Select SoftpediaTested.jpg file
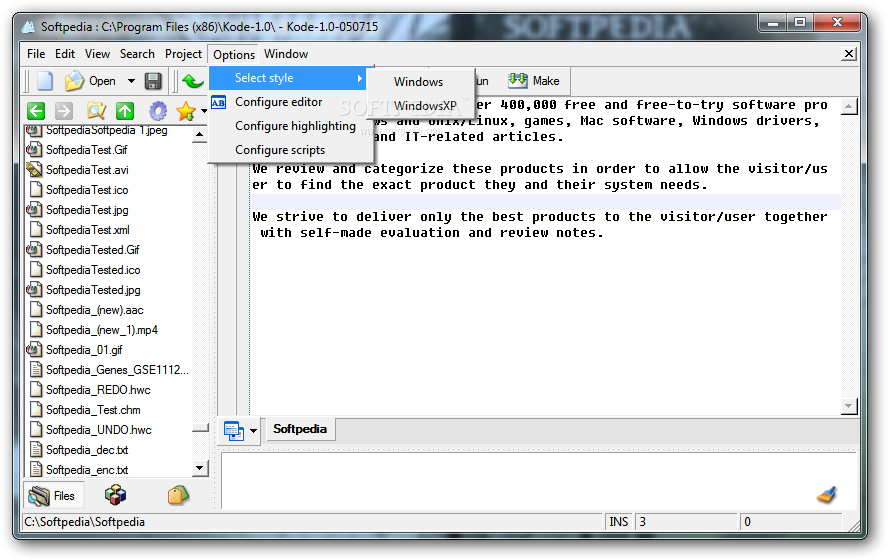This screenshot has width=888, height=560. [x=93, y=290]
